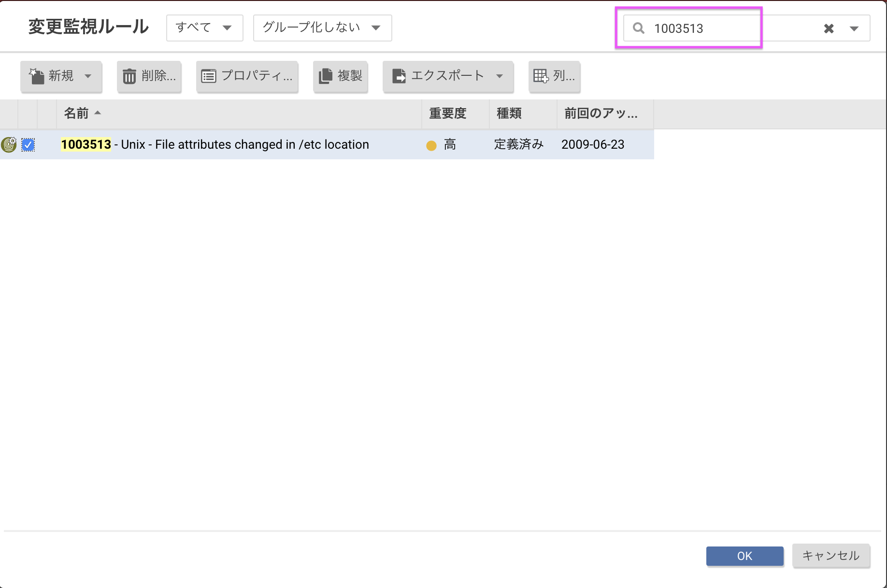Click the 削除 trash can icon

tap(129, 76)
